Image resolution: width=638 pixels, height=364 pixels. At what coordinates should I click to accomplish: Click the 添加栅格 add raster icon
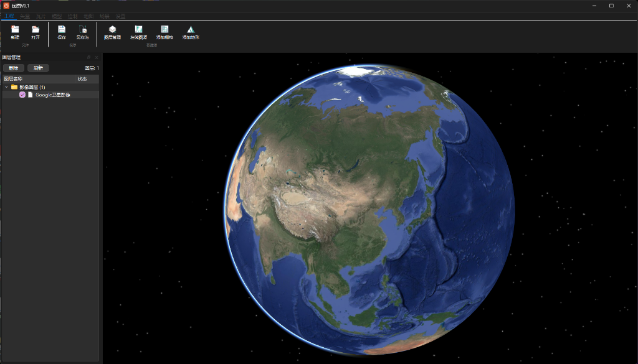pos(164,32)
